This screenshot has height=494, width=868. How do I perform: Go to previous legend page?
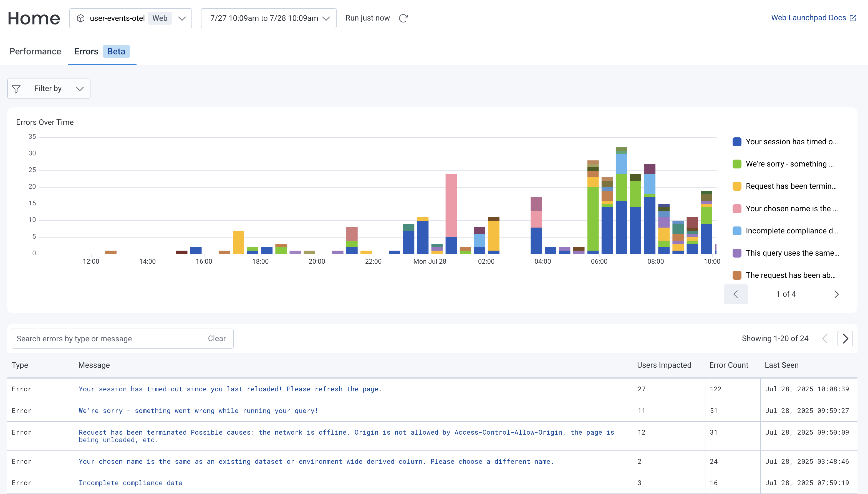click(x=735, y=294)
